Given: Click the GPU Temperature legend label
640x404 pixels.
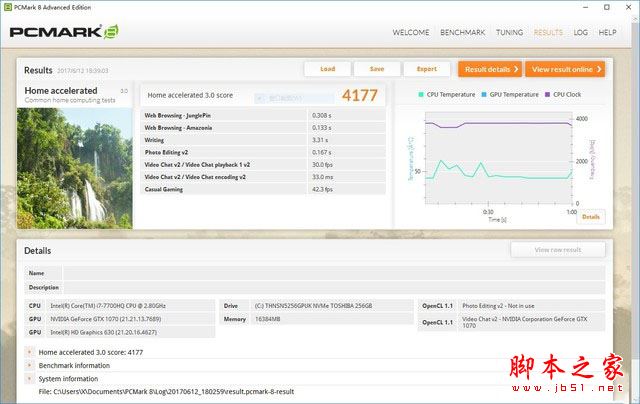Looking at the screenshot, I should click(514, 94).
